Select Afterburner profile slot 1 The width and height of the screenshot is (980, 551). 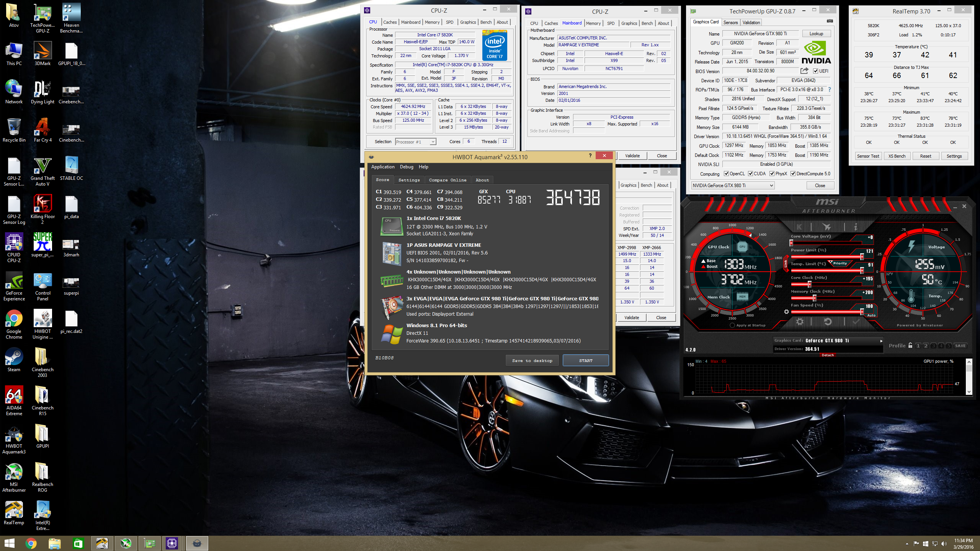click(918, 346)
